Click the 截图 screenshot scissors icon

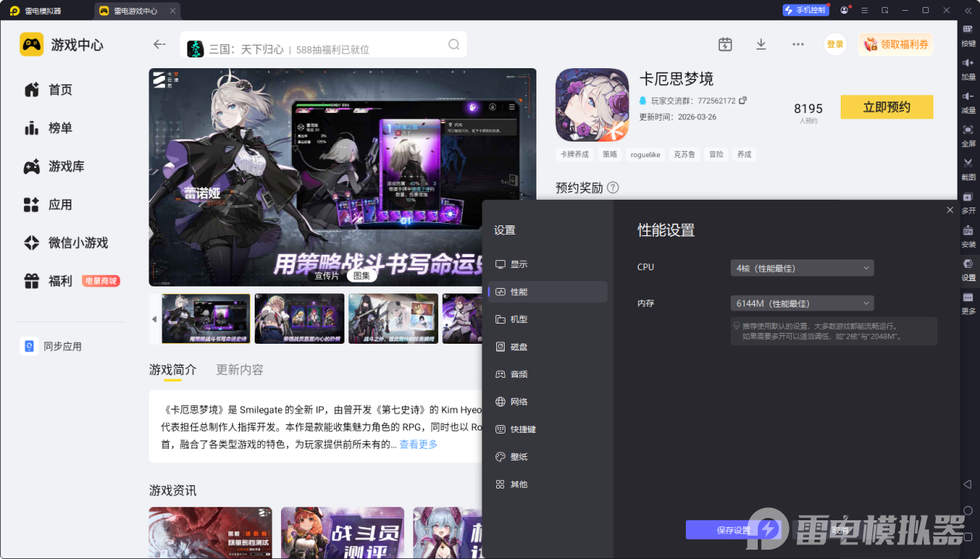968,167
